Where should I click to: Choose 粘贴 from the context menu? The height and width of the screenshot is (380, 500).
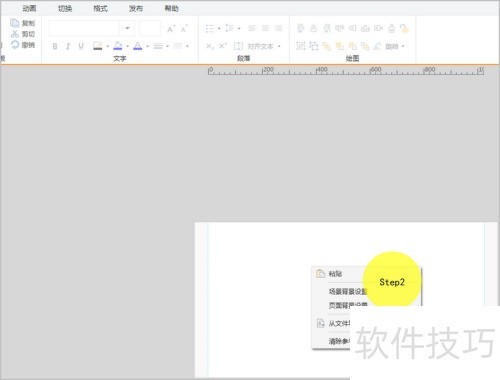(335, 274)
